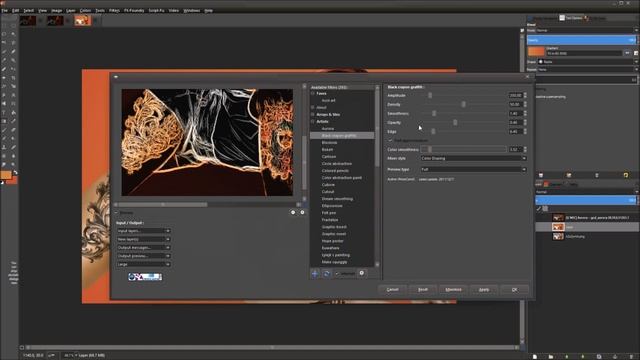This screenshot has height=360, width=640.
Task: Click the restore tool preset icon
Action: coord(569,175)
